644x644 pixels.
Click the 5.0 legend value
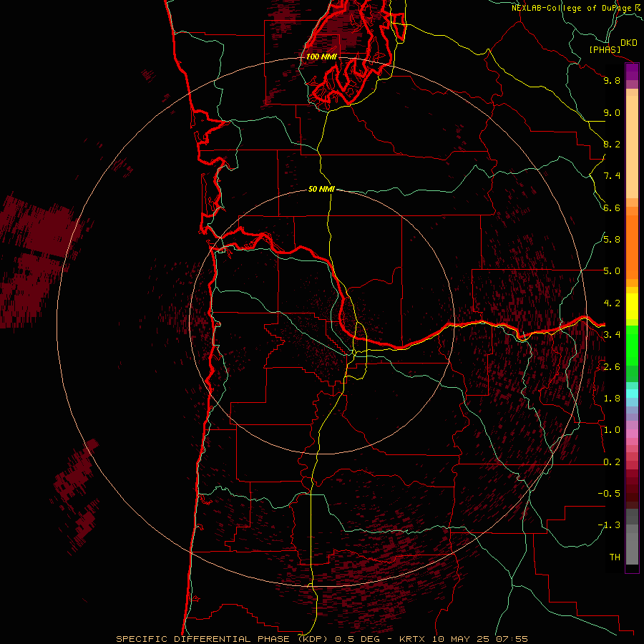tap(612, 271)
